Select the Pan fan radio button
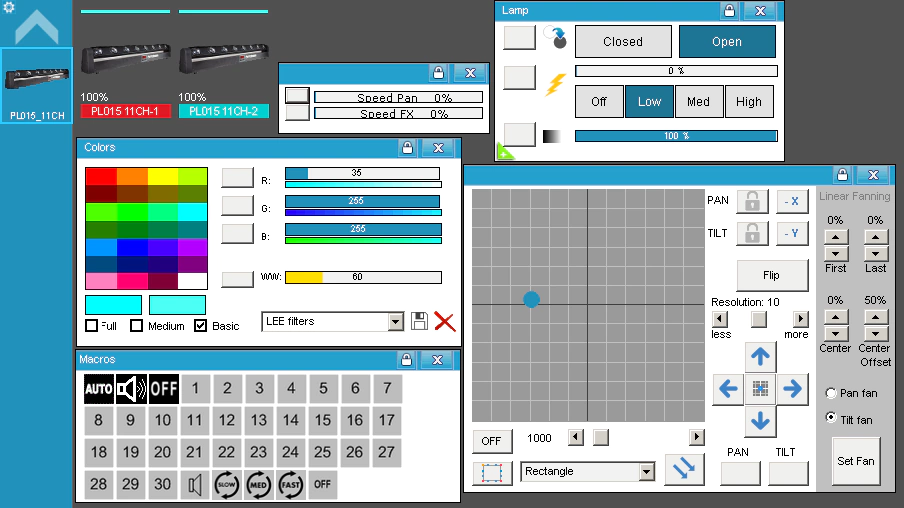This screenshot has height=508, width=904. pos(831,393)
